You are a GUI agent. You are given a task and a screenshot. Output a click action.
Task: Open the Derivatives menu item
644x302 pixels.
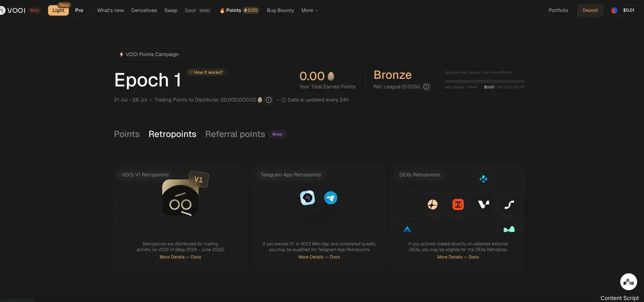[x=144, y=10]
